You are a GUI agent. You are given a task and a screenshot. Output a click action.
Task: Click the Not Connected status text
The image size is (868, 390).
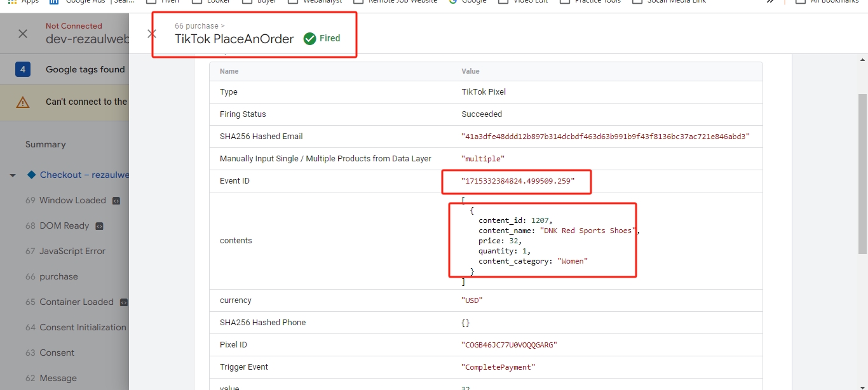point(74,26)
